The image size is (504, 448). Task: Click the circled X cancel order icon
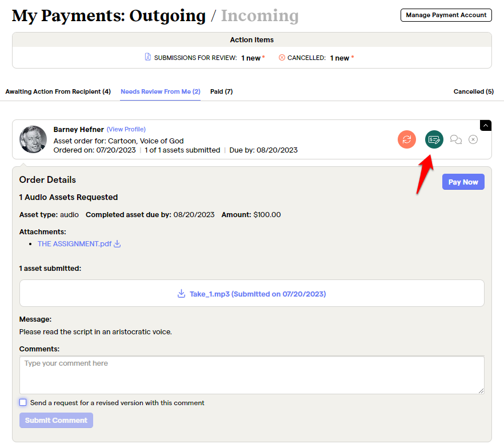(x=473, y=139)
